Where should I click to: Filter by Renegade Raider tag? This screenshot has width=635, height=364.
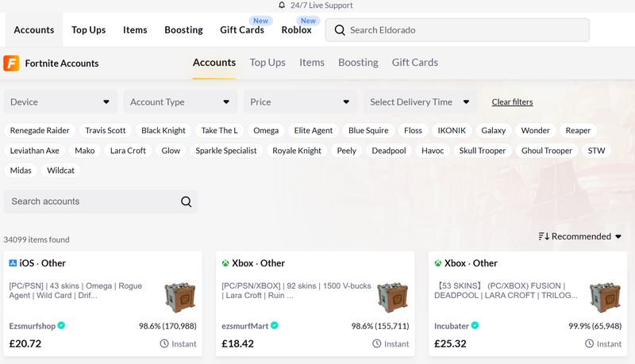click(x=40, y=130)
